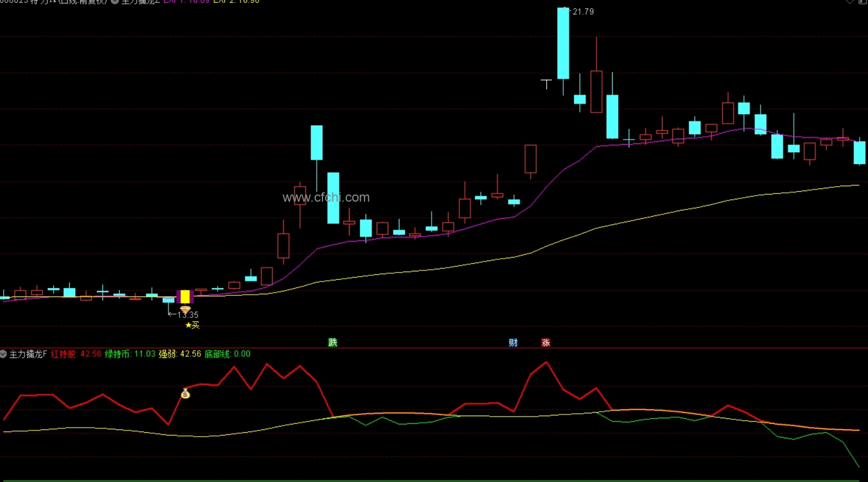The height and width of the screenshot is (482, 868).
Task: Click the 跌 marker icon
Action: point(333,342)
